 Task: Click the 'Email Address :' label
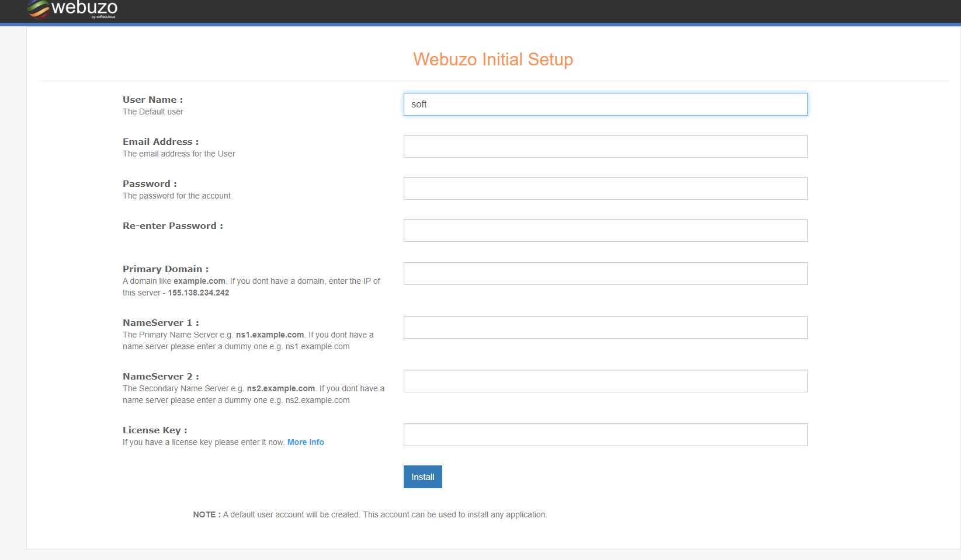161,142
